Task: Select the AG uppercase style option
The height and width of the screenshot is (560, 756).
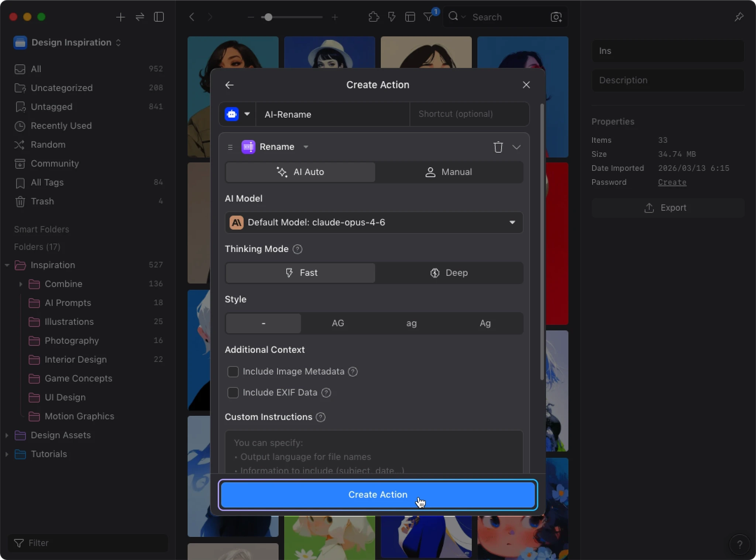Action: click(x=338, y=323)
